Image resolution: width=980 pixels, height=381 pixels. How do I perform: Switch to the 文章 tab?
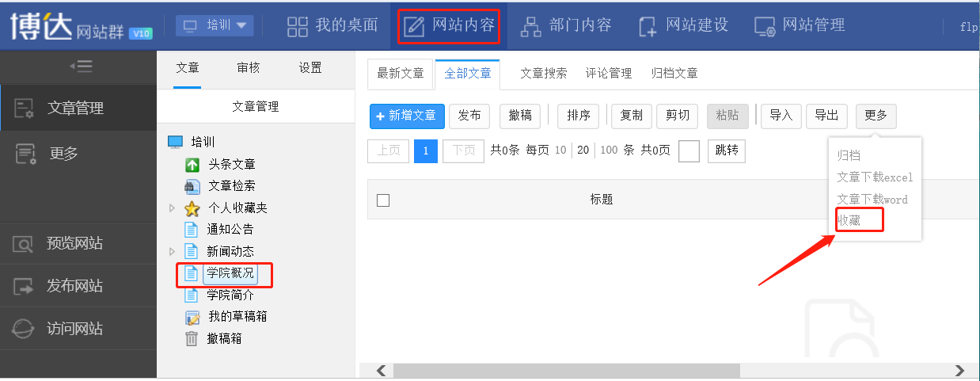pos(188,68)
